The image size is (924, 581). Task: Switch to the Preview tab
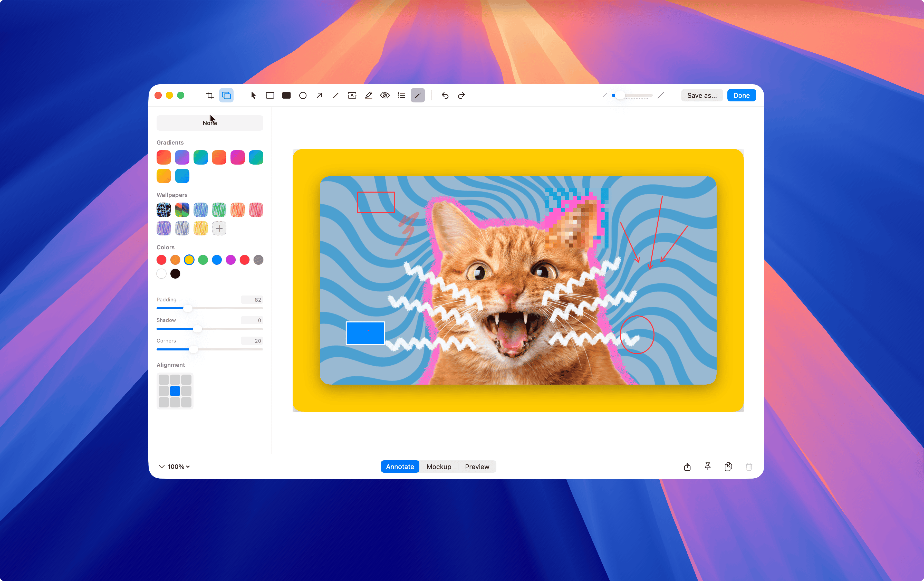[x=477, y=467]
